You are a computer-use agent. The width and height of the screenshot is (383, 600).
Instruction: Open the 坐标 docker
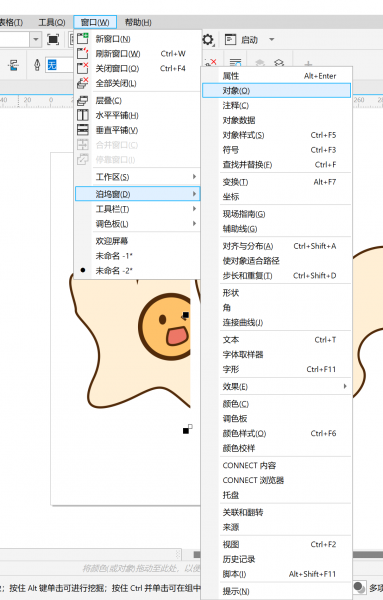pyautogui.click(x=276, y=197)
